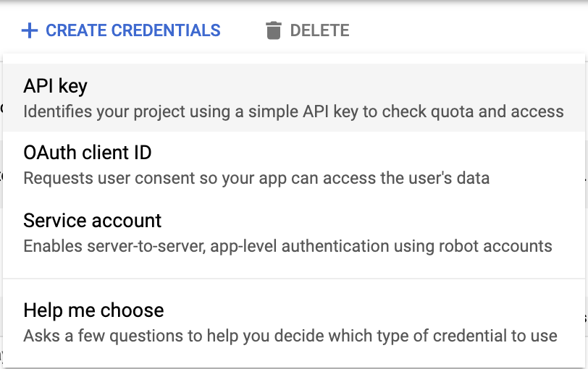Click the 'Requests user consent' description
588x369 pixels.
(256, 178)
